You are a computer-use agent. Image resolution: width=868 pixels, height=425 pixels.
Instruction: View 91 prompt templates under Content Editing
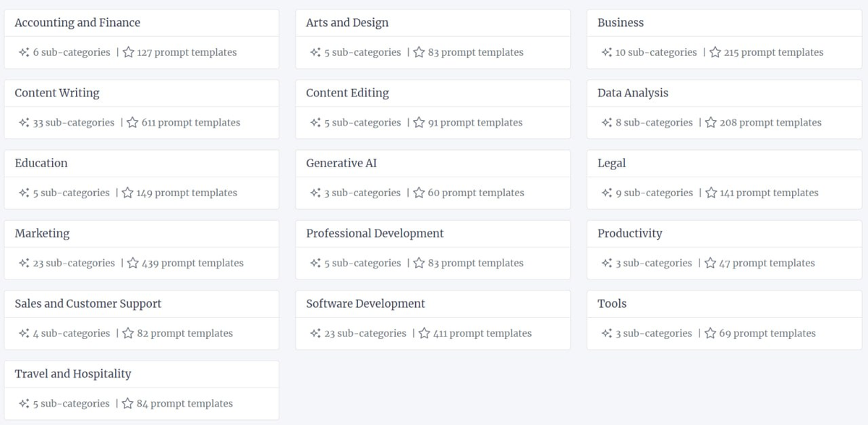(475, 122)
